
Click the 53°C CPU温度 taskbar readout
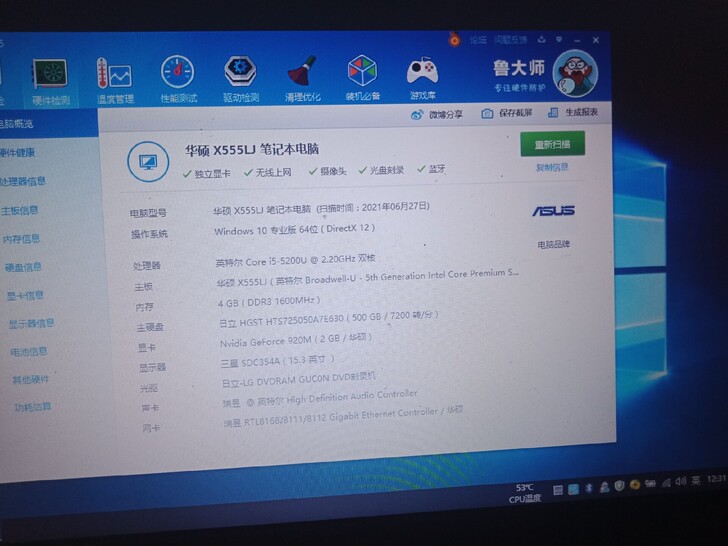click(x=525, y=493)
